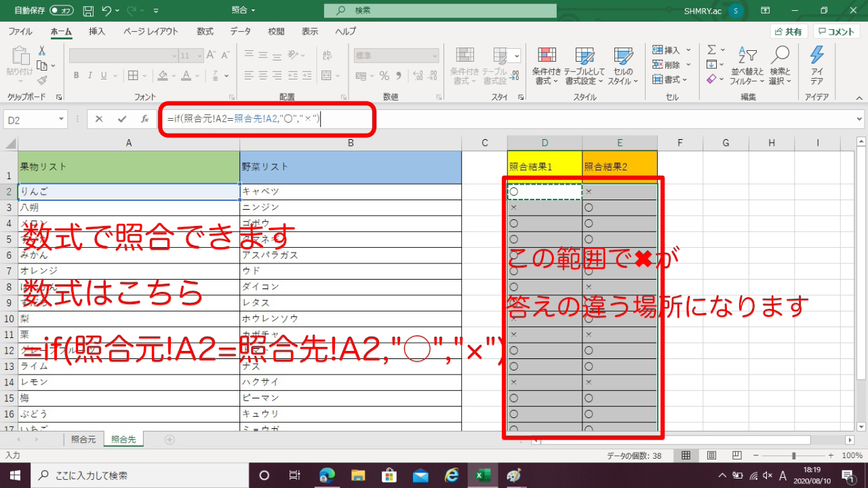Image resolution: width=868 pixels, height=488 pixels.
Task: Confirm formula entry with the checkmark
Action: tap(122, 119)
